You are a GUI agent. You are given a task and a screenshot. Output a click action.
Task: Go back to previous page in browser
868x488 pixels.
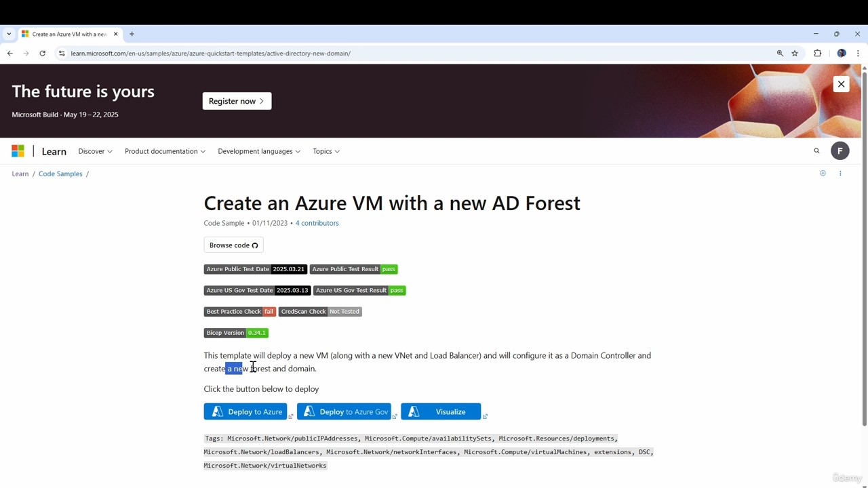click(9, 54)
